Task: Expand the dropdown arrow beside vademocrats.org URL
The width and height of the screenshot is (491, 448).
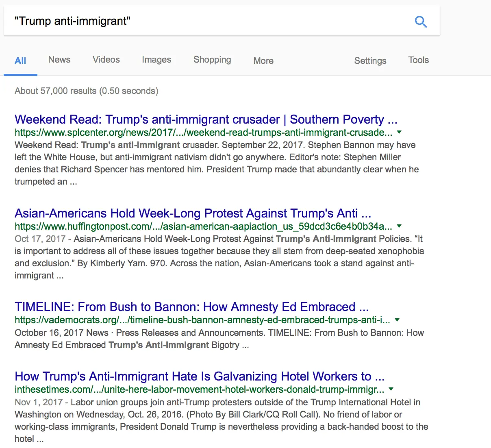Action: 397,320
